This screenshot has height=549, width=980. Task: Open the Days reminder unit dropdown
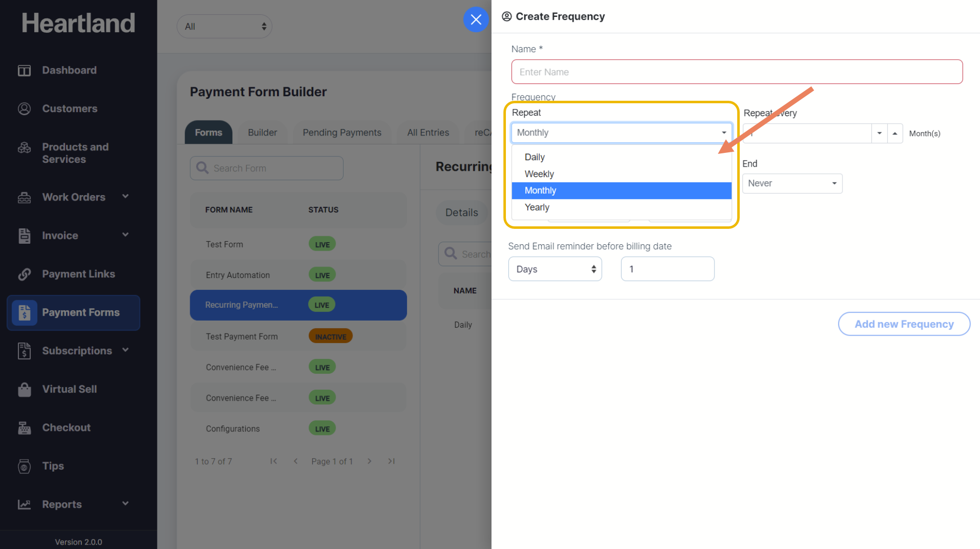tap(555, 269)
